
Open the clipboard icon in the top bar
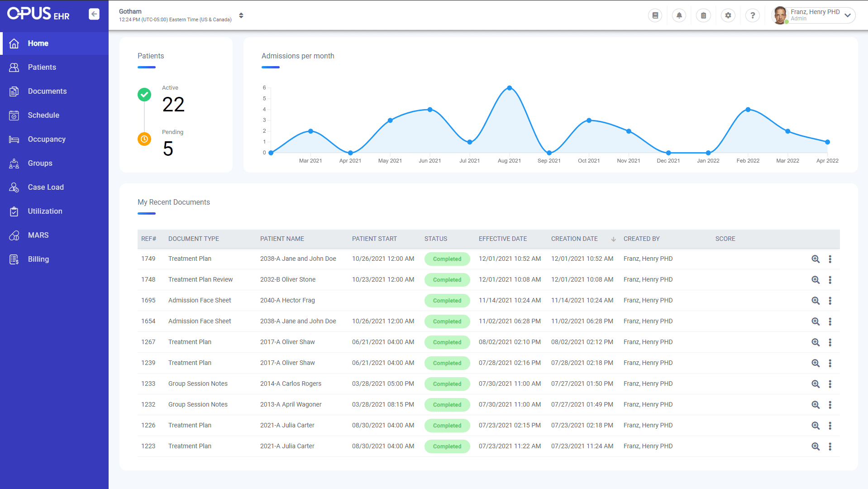[703, 15]
